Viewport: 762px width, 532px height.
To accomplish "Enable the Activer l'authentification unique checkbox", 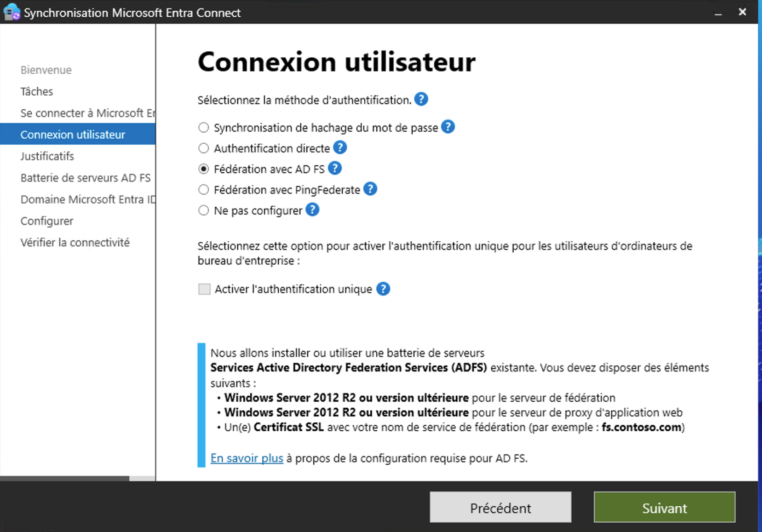I will tap(205, 289).
